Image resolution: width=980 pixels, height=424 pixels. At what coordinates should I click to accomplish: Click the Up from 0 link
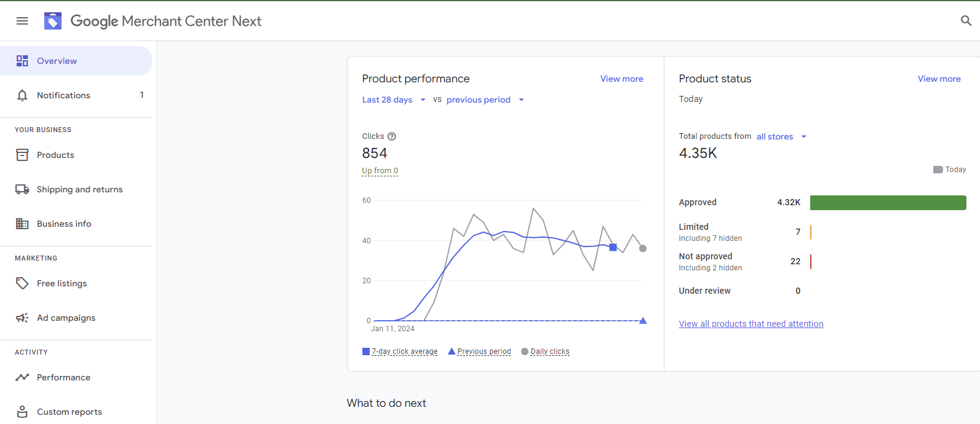[x=380, y=171]
